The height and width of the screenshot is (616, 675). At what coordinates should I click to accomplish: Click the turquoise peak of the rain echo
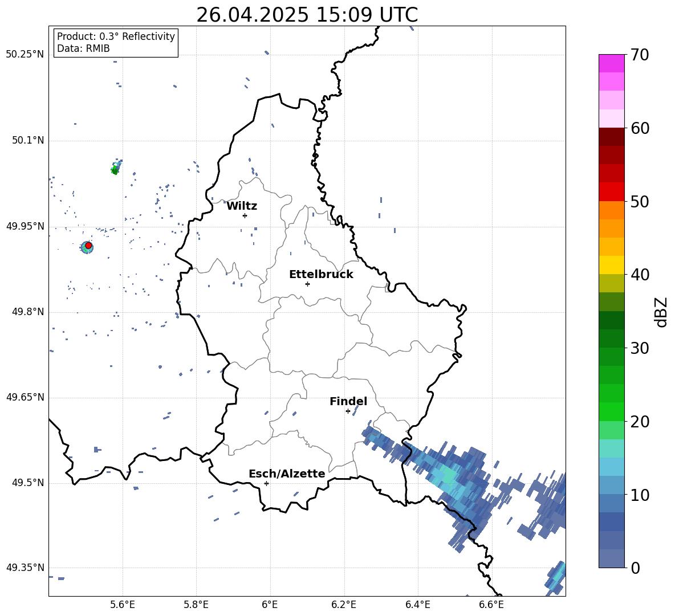pyautogui.click(x=448, y=476)
